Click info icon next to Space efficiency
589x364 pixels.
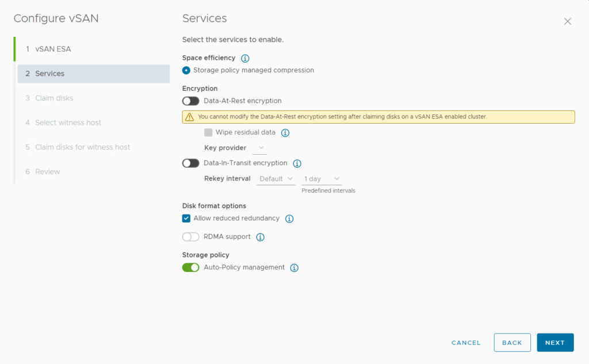(x=245, y=58)
